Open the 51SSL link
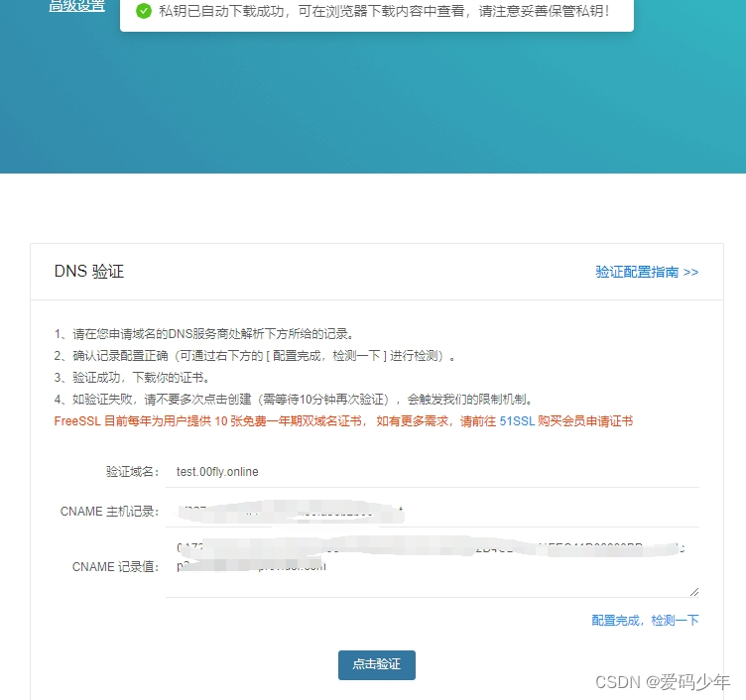Viewport: 746px width, 700px height. pos(516,421)
